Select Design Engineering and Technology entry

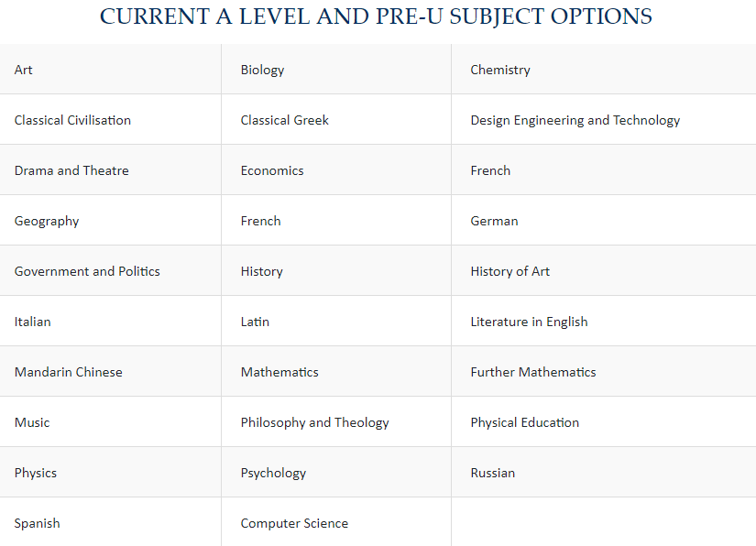pyautogui.click(x=575, y=121)
